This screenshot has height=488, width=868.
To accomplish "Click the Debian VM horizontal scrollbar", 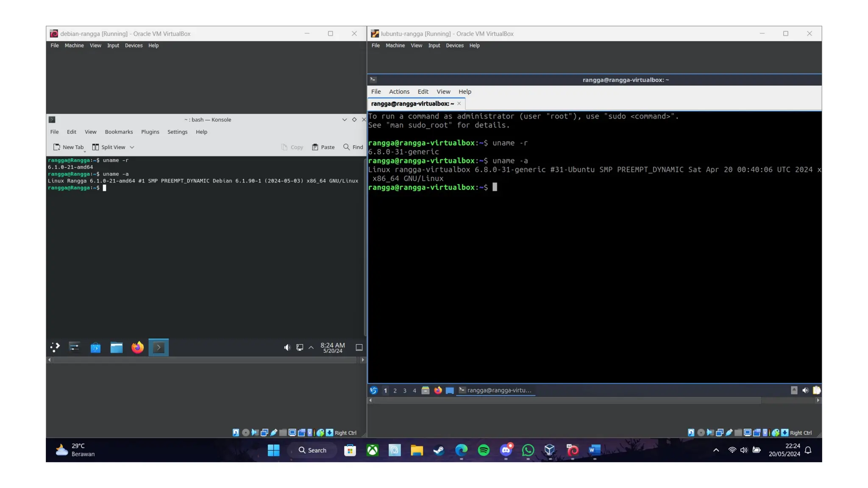I will 206,360.
